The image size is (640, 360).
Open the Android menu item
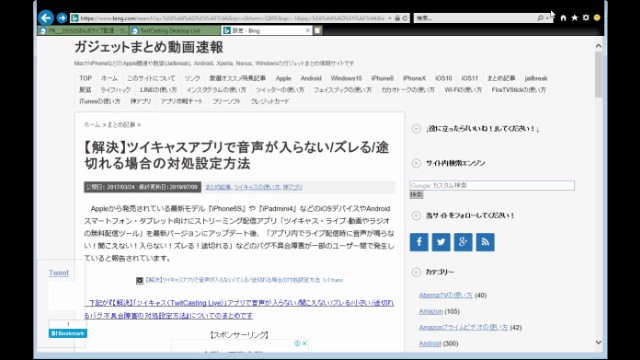pos(311,78)
